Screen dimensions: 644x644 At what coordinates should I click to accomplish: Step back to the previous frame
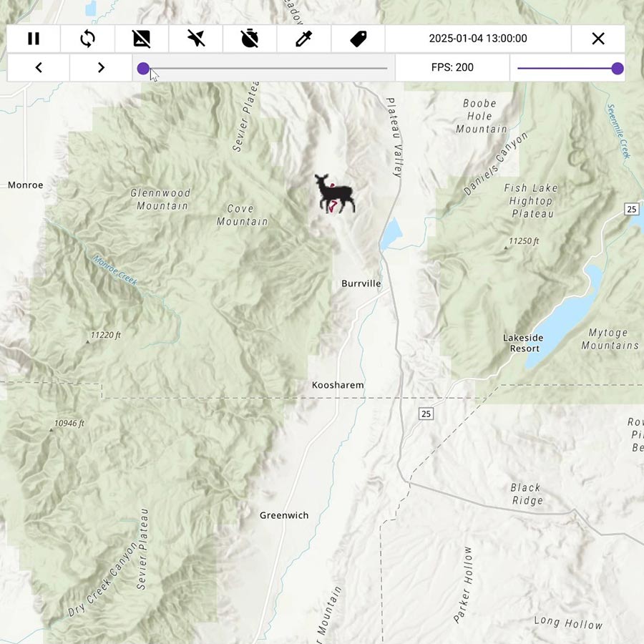[39, 68]
